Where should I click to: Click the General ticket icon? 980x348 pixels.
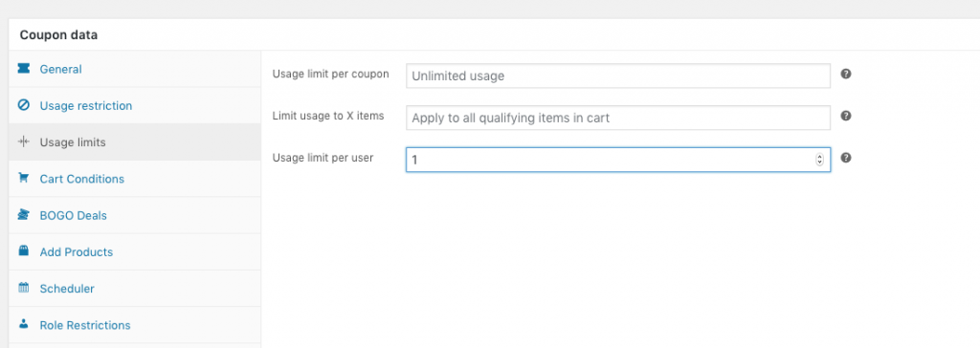(x=24, y=69)
